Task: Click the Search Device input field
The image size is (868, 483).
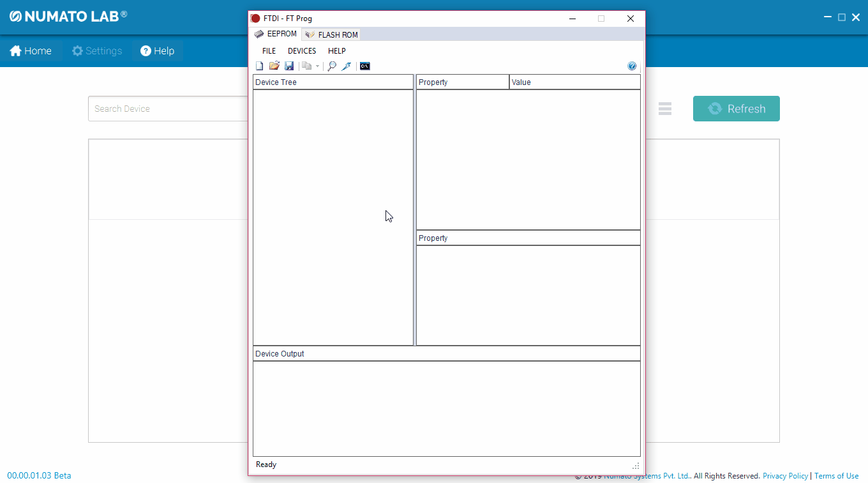Action: tap(167, 109)
